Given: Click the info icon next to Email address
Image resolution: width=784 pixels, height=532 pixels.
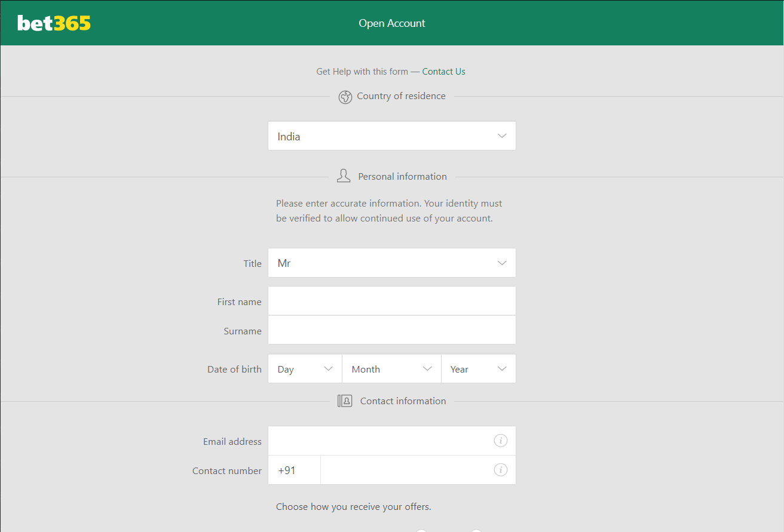Looking at the screenshot, I should 501,440.
